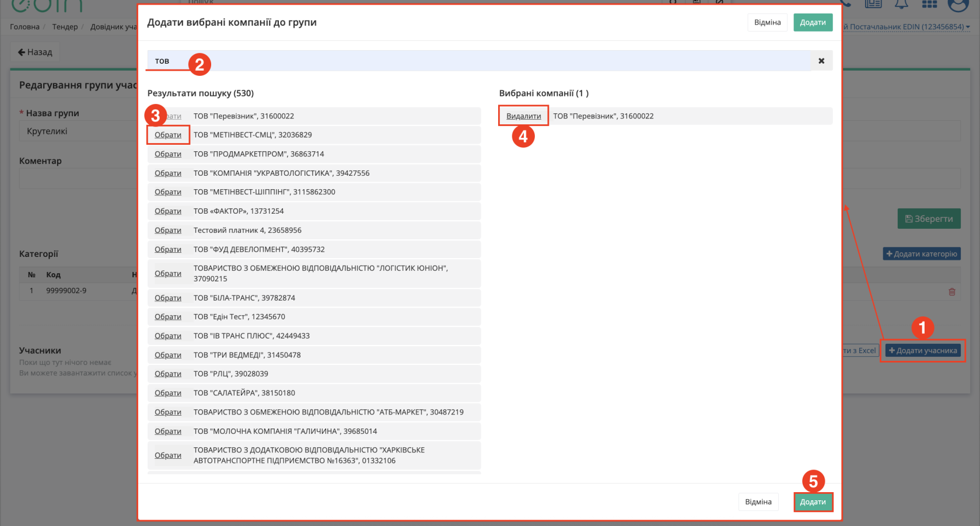Screen dimensions: 980x526
Task: Click Додати категорію button in background
Action: (x=922, y=254)
